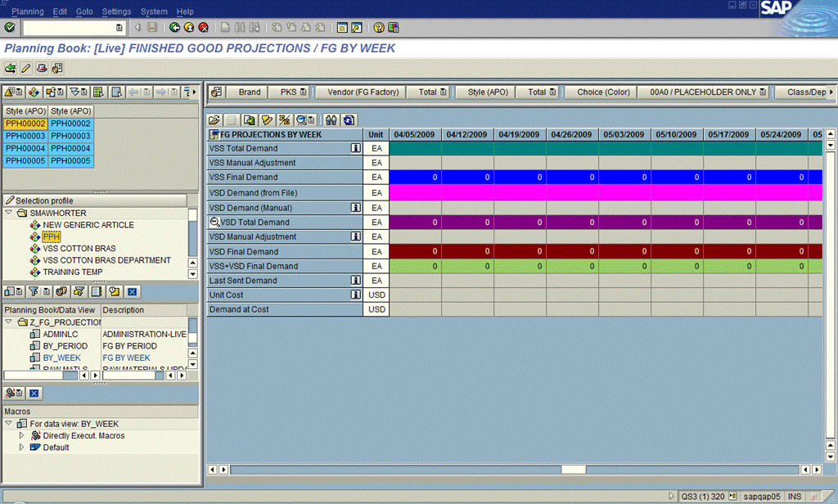Viewport: 838px width, 504px height.
Task: Open the PKS dropdown
Action: [304, 92]
